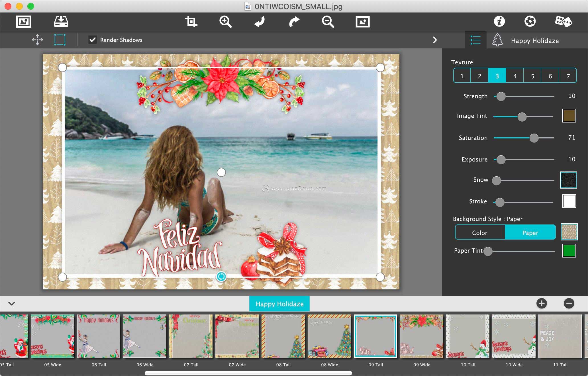The width and height of the screenshot is (588, 376).
Task: Select the zoom in tool
Action: pyautogui.click(x=225, y=21)
